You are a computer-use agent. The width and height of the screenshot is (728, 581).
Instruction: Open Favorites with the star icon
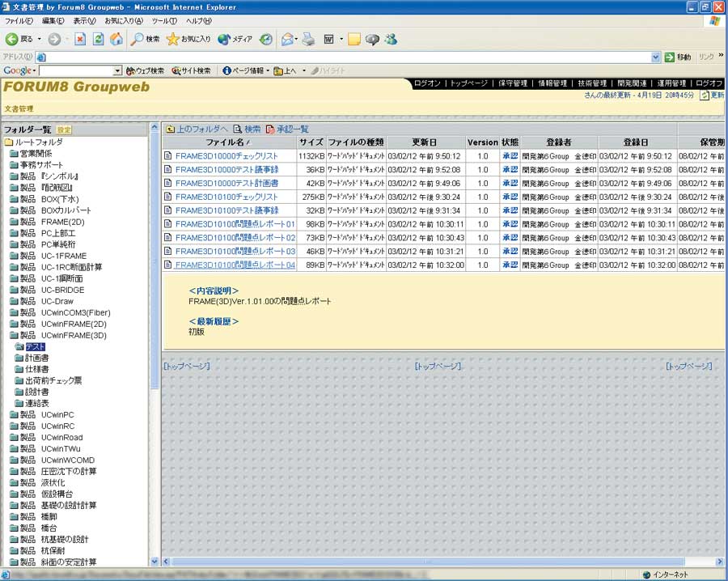pos(188,40)
